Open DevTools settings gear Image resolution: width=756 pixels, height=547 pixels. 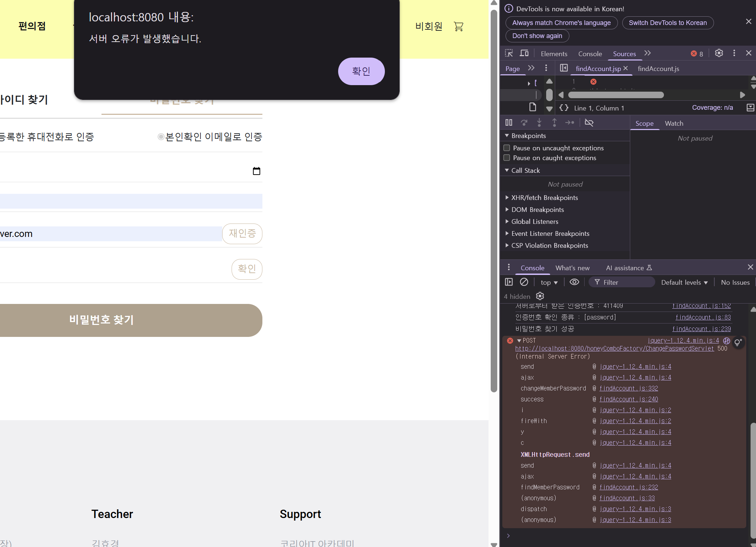719,53
